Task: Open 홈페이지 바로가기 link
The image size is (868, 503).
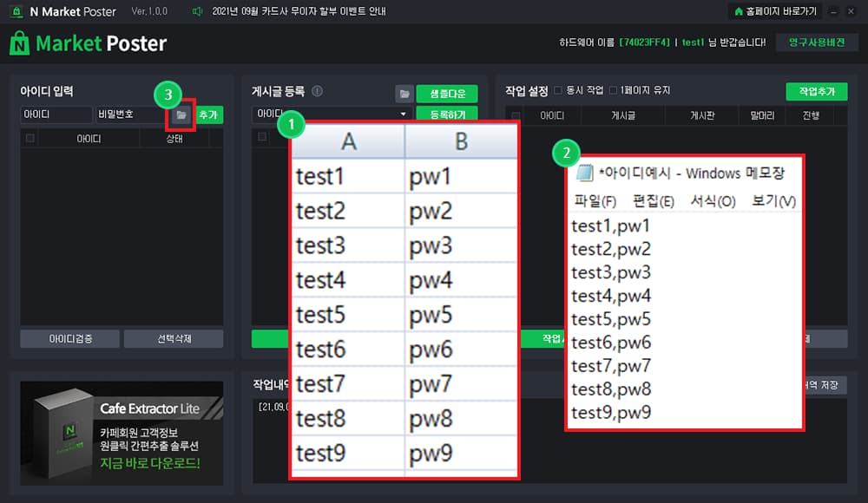Action: pyautogui.click(x=775, y=11)
